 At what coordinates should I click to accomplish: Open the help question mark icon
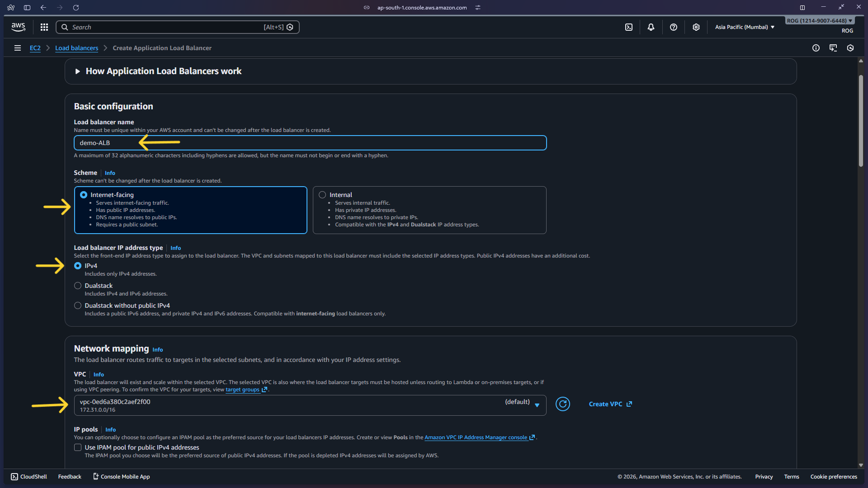pyautogui.click(x=674, y=27)
